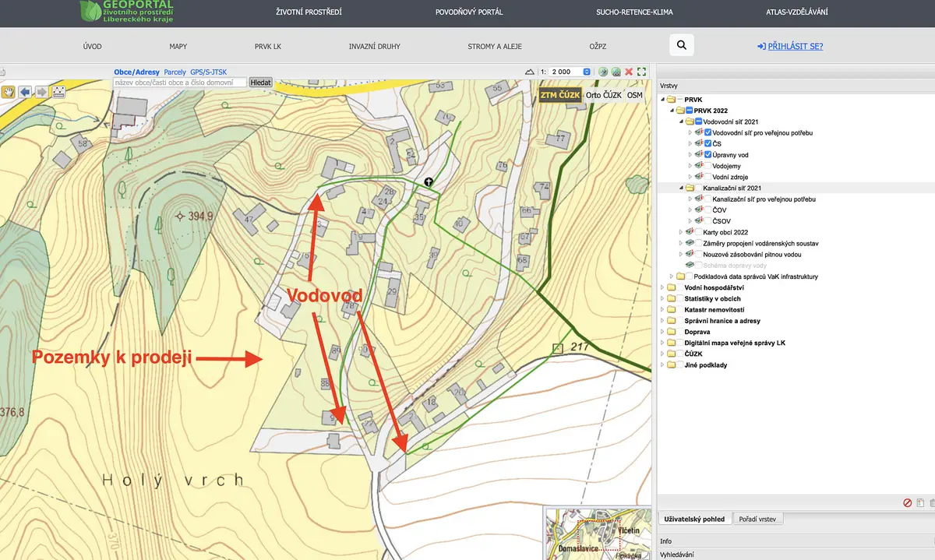Collapse the Kanalizační síť 2021 group
The width and height of the screenshot is (935, 560).
pyautogui.click(x=679, y=188)
